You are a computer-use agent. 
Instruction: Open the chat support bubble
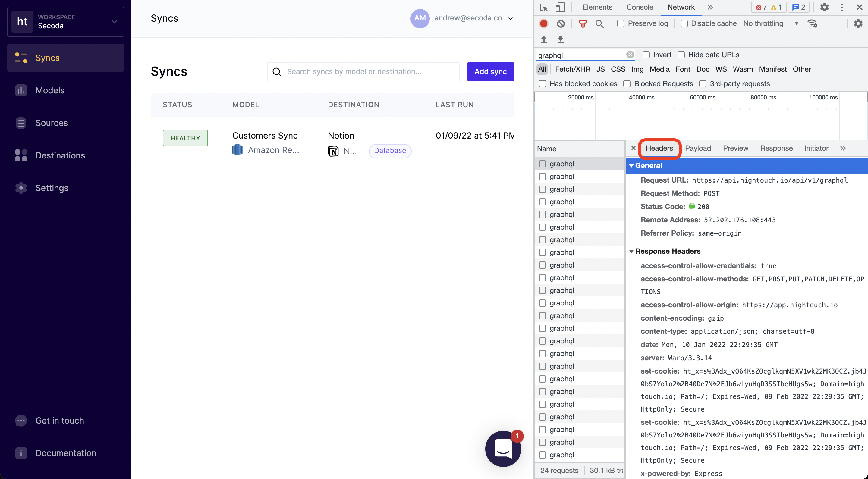503,448
